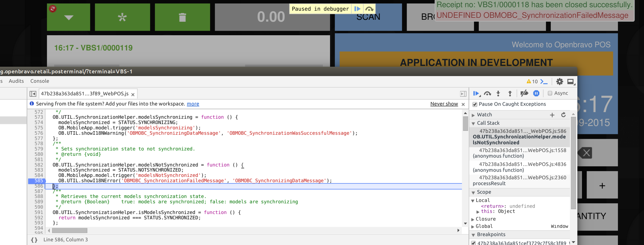Open the Audits tab
The height and width of the screenshot is (245, 644).
coord(16,81)
